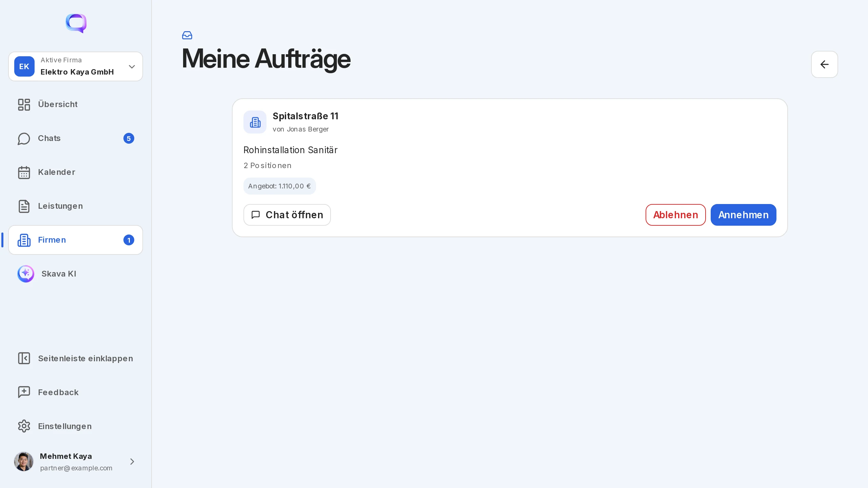Click the Elektro Kaya GmbH company name
868x488 pixels.
(77, 72)
